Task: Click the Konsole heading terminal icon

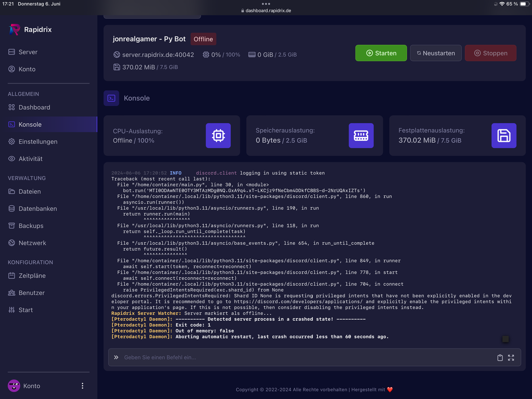Action: 111,98
